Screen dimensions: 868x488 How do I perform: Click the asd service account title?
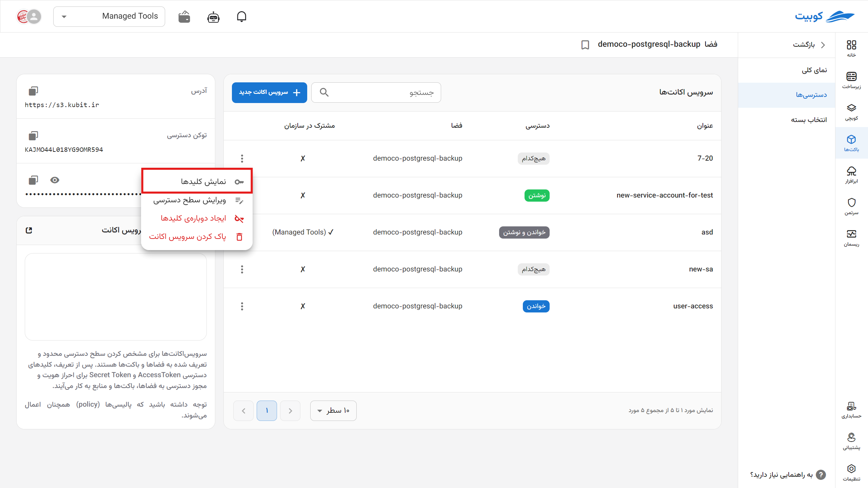point(707,232)
